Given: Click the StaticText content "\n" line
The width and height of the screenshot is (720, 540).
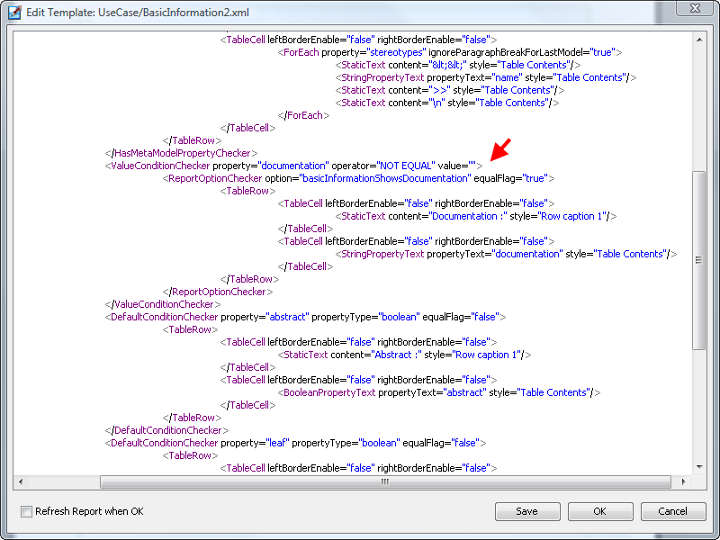Looking at the screenshot, I should coord(447,103).
